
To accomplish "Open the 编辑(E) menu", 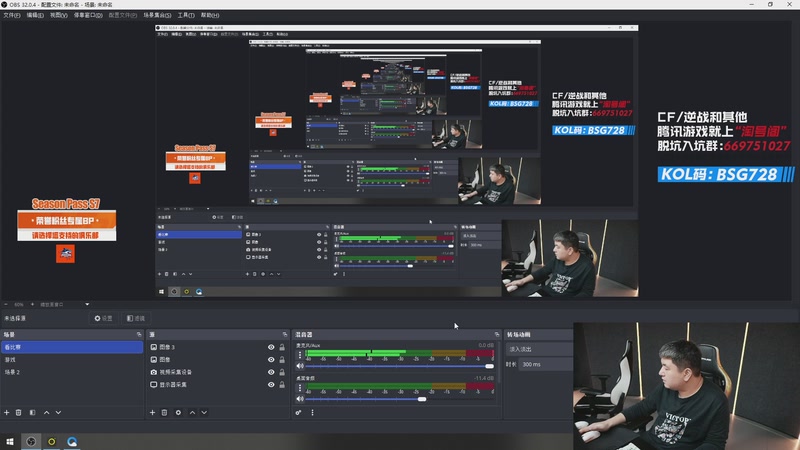I will click(35, 15).
